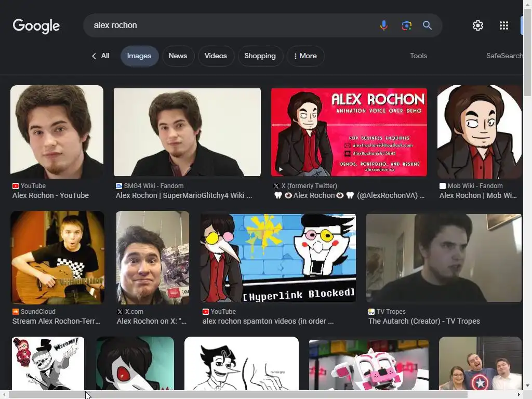Open the 'Welcome' top hat drawing thumbnail
This screenshot has width=532, height=399.
click(x=48, y=363)
